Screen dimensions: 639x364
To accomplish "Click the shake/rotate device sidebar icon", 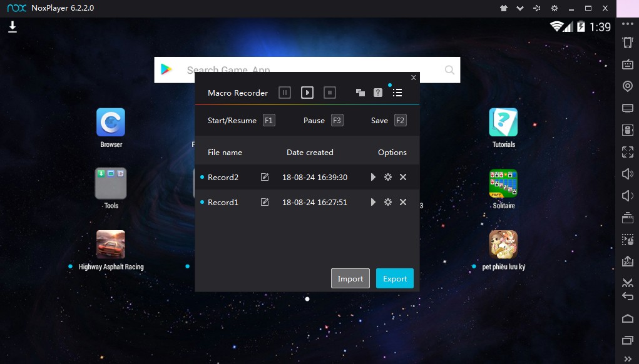I will coord(628,43).
